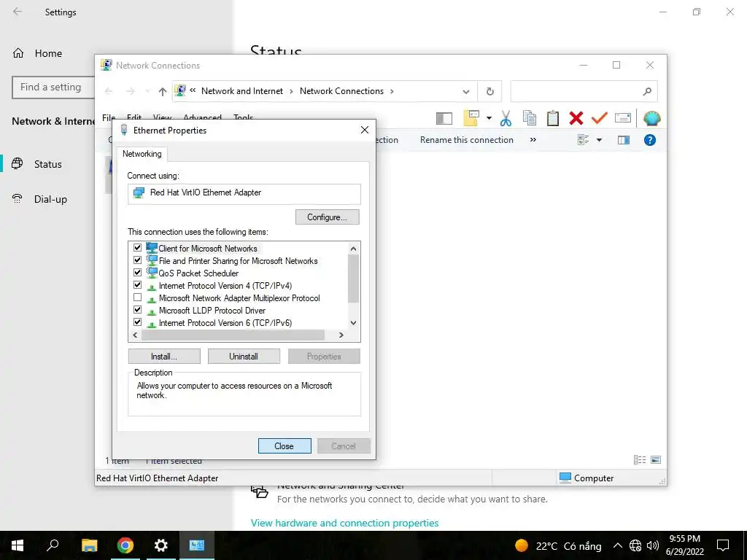
Task: Enable Microsoft Network Adapter Multiplexor Protocol
Action: tap(138, 297)
